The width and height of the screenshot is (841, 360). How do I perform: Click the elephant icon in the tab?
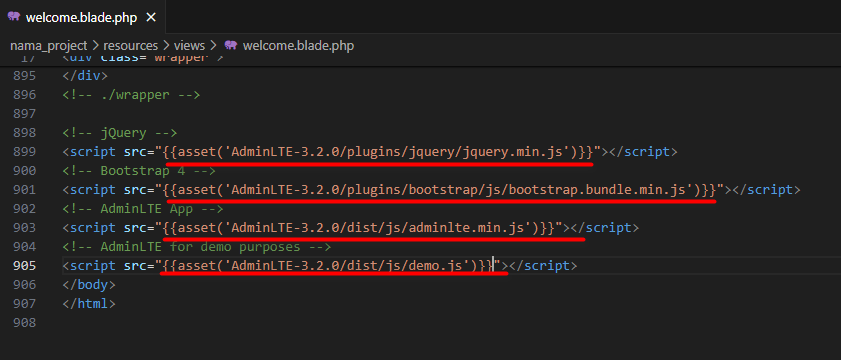coord(14,17)
